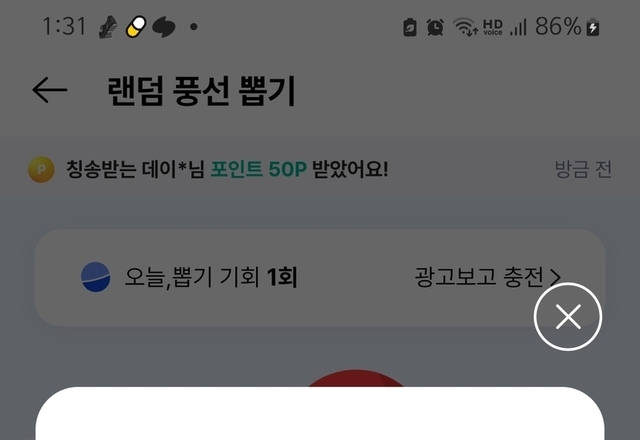Tap the HD voice indicator
This screenshot has height=440, width=640.
[493, 27]
